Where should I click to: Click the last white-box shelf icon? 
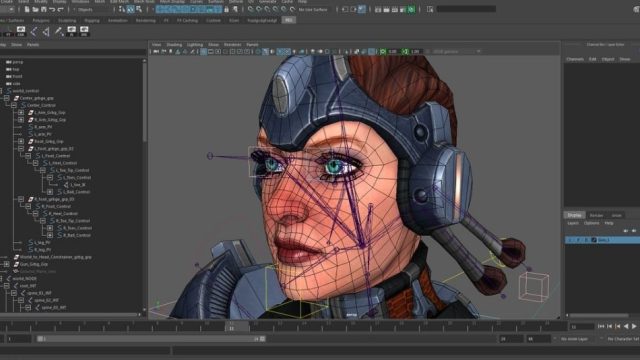pos(84,31)
